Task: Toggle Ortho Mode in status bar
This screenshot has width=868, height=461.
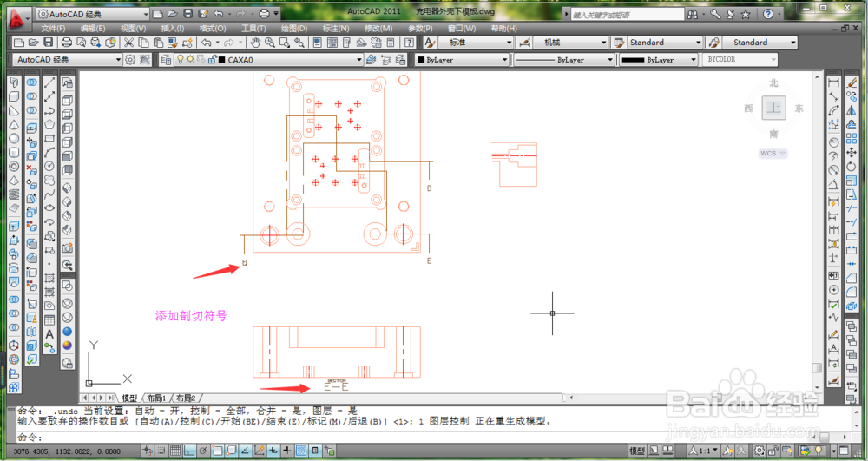Action: pyautogui.click(x=189, y=451)
